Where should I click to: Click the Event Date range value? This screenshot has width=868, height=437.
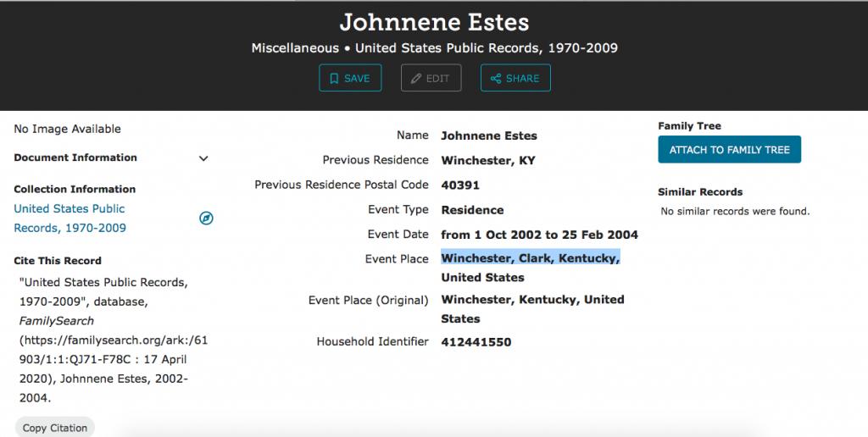540,235
